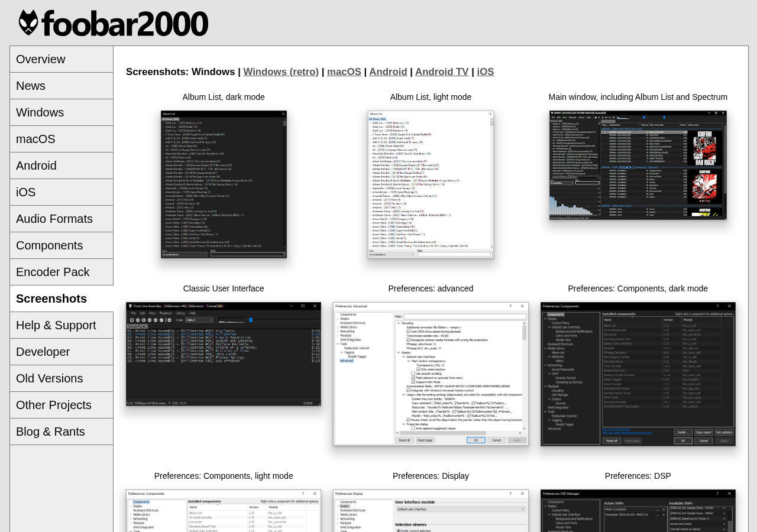Open Audio Formats from the sidebar

pyautogui.click(x=62, y=219)
